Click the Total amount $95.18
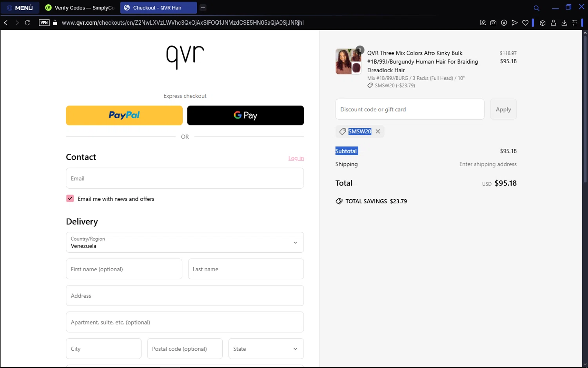The width and height of the screenshot is (588, 368). point(505,183)
